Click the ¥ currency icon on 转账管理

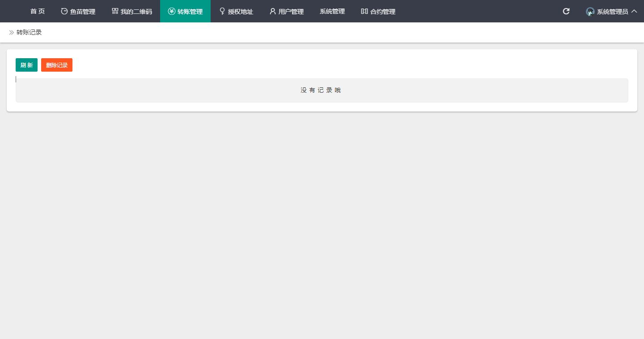coord(171,11)
